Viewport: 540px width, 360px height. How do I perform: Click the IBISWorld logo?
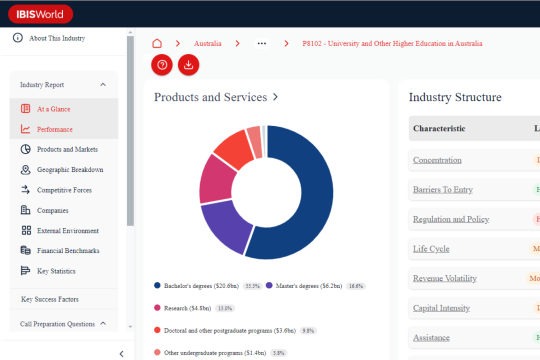[x=40, y=14]
